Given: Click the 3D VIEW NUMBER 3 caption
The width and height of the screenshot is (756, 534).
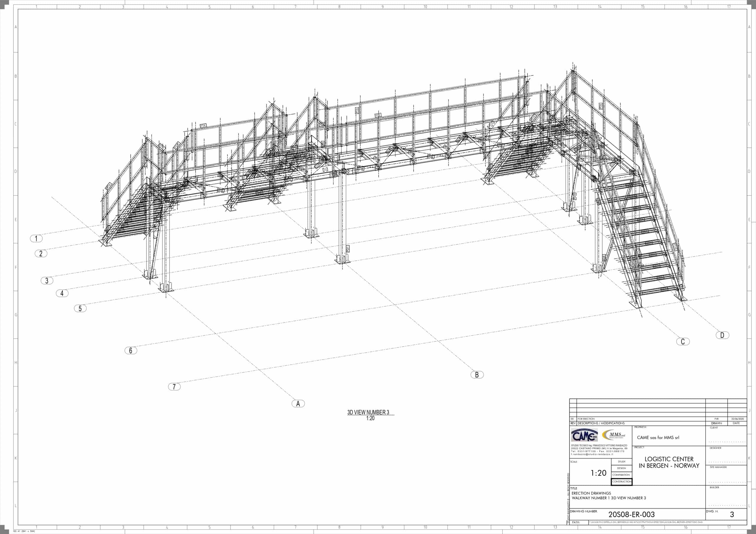Looking at the screenshot, I should click(x=368, y=412).
